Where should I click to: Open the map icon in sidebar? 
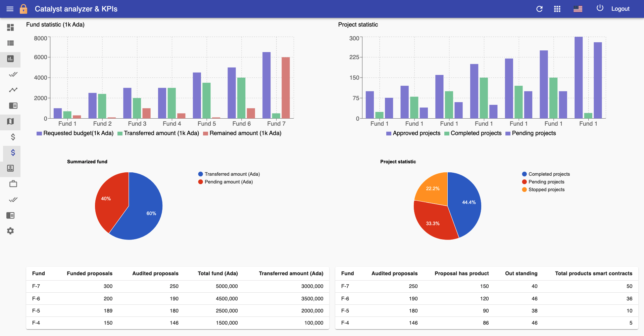10,121
